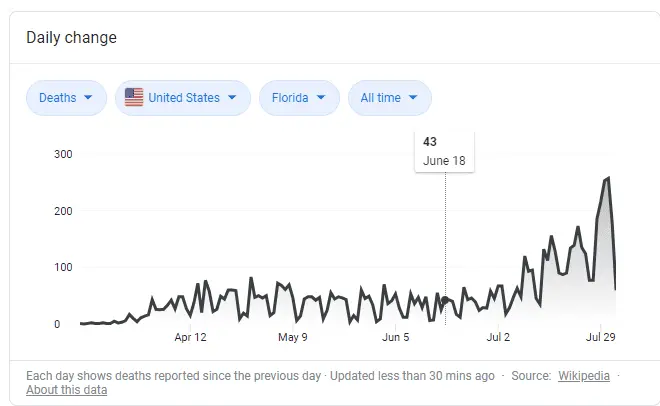
Task: Open the All time range selector
Action: [x=389, y=98]
